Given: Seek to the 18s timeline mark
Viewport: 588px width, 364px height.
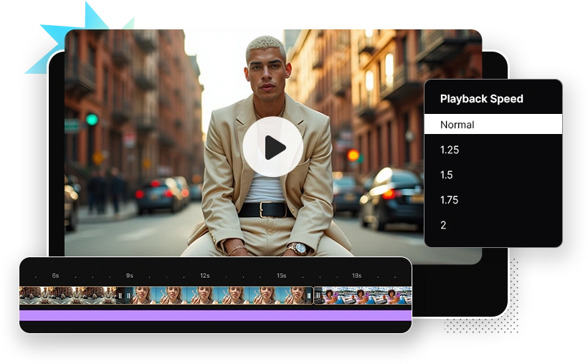Looking at the screenshot, I should coord(356,276).
